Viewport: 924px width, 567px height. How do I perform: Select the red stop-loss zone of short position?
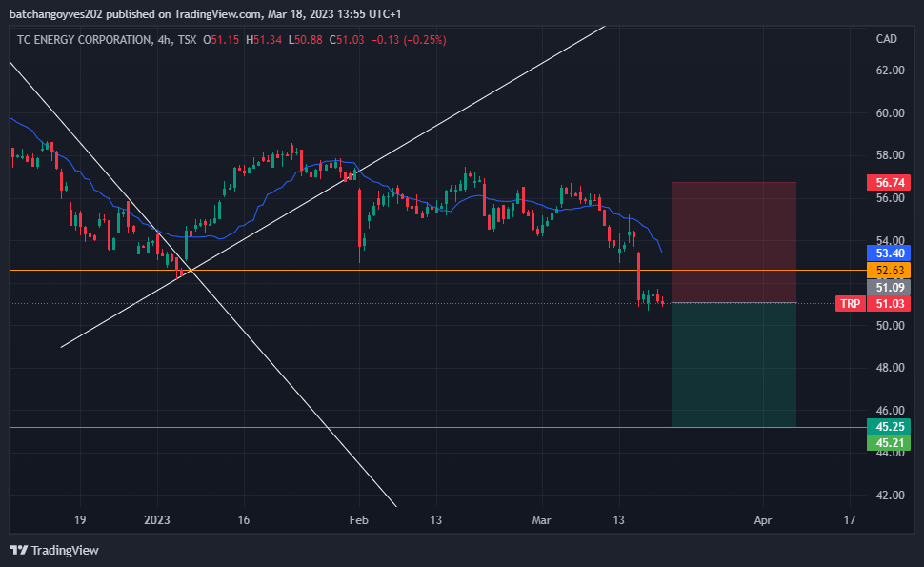733,242
